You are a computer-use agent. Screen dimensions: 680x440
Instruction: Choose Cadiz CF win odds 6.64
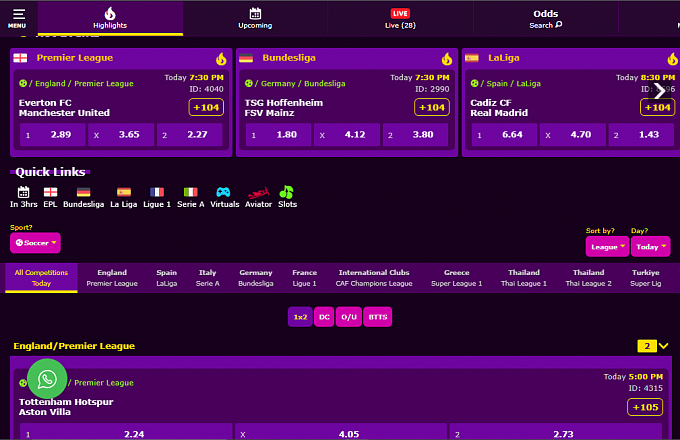(x=504, y=135)
